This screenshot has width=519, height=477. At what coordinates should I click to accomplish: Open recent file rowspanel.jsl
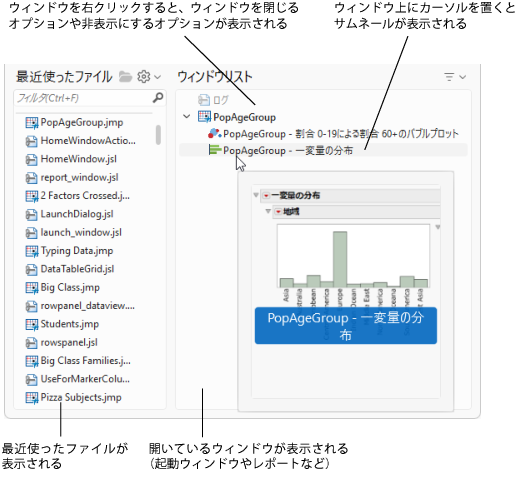(69, 342)
